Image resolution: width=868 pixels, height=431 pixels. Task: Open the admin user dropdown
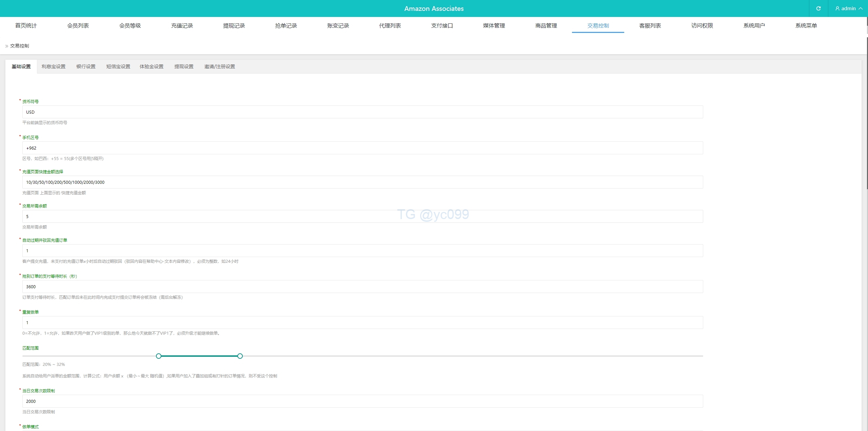pos(849,8)
